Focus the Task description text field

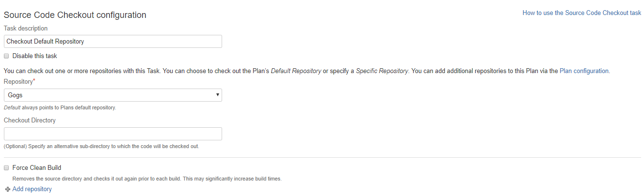(x=113, y=42)
